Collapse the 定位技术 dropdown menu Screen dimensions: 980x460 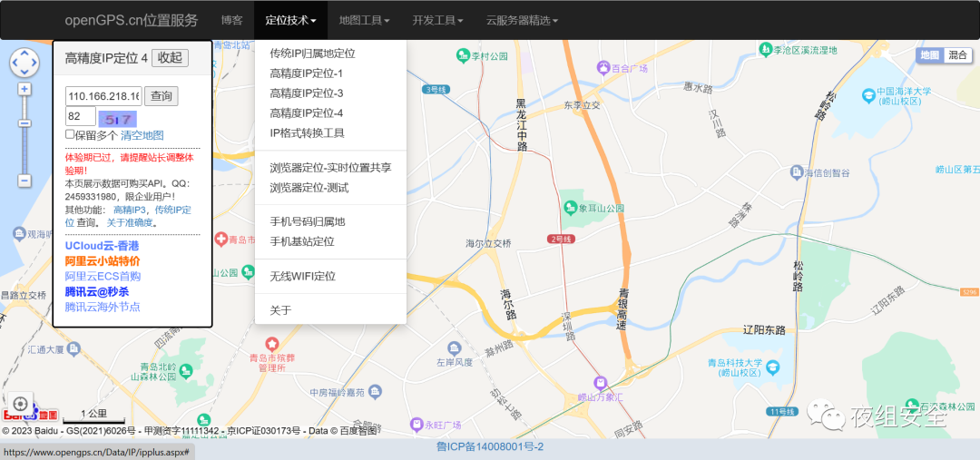290,20
